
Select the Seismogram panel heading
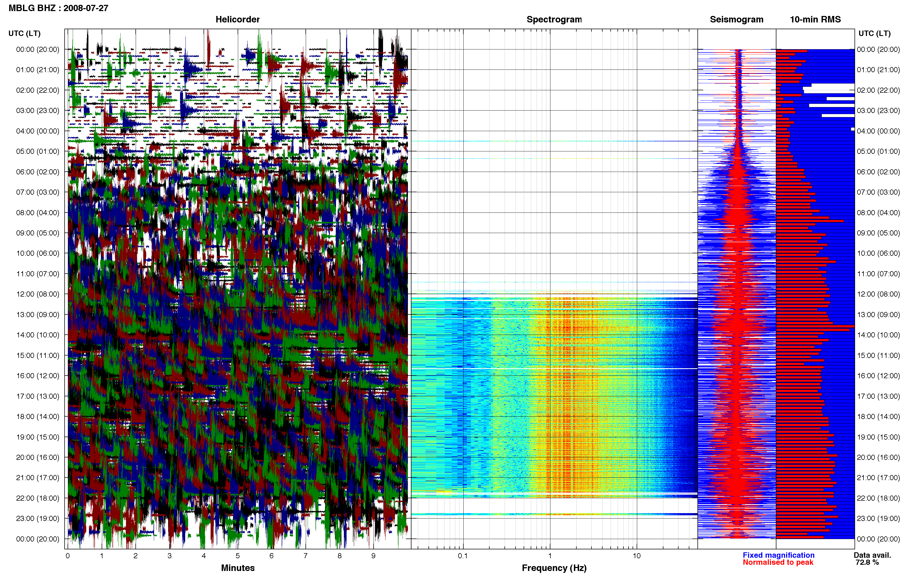(x=736, y=19)
